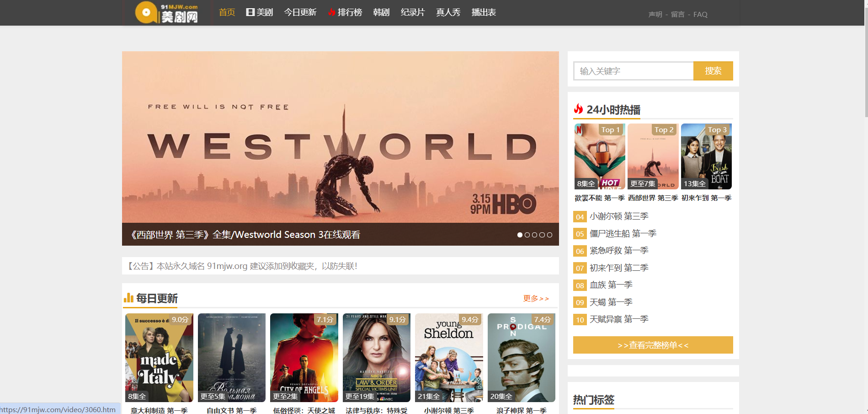The height and width of the screenshot is (414, 868).
Task: Focus the 输入关键字 search field
Action: tap(634, 71)
